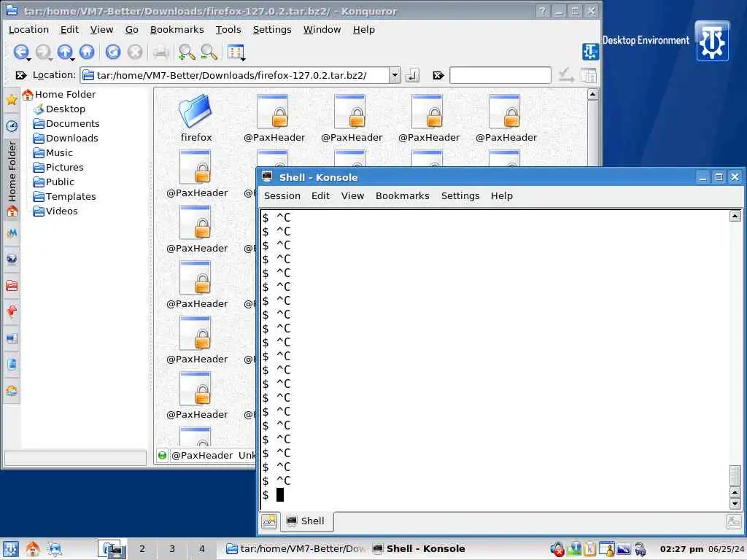This screenshot has height=560, width=747.
Task: Switch to virtual desktop 2
Action: pyautogui.click(x=142, y=549)
